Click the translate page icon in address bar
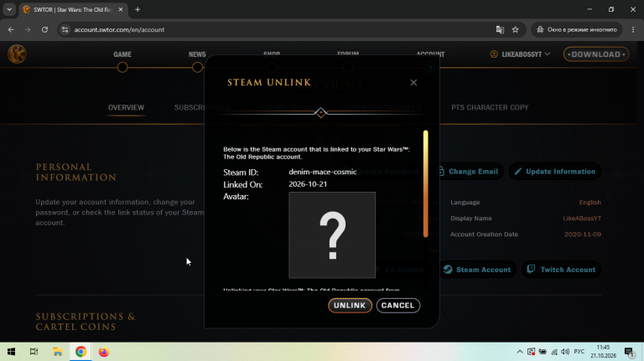Screen dimensions: 644x361 tap(500, 29)
